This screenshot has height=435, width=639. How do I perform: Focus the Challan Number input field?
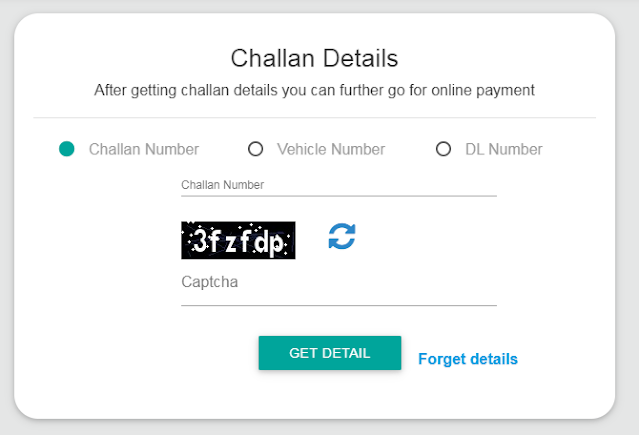(339, 185)
